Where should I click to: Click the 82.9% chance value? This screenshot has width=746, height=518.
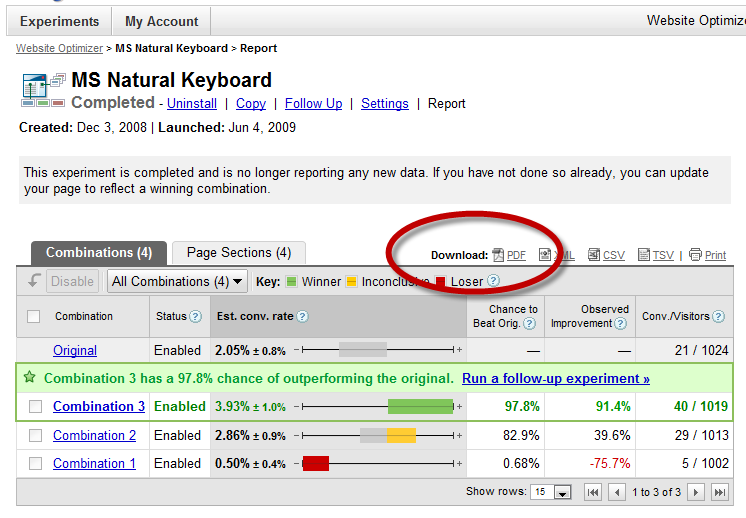pyautogui.click(x=521, y=435)
